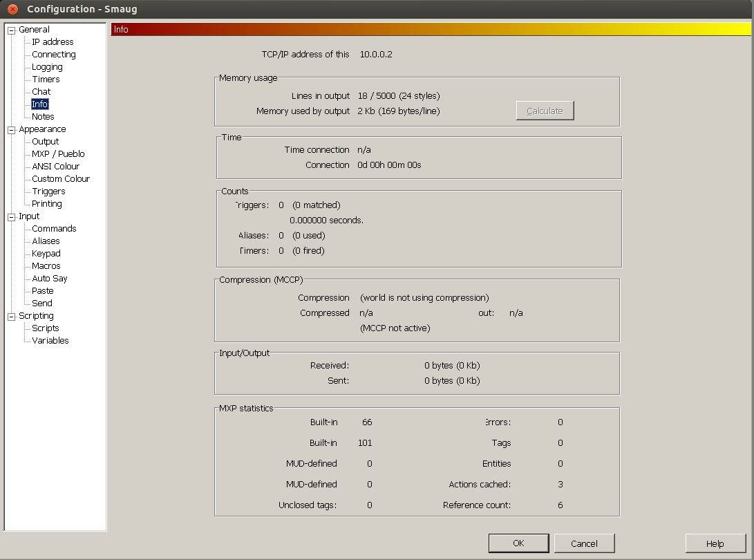Dismiss the dialog using the Cancel button
Screen dimensions: 754x560
(584, 543)
